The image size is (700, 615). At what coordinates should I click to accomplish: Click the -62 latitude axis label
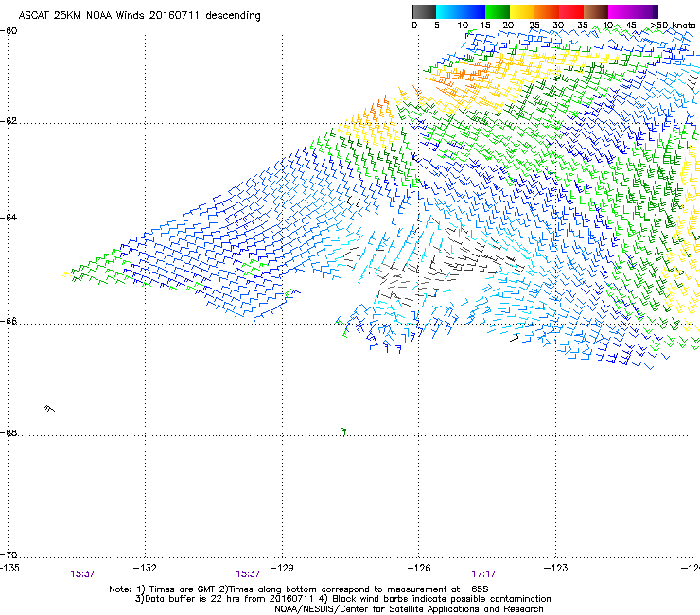(x=9, y=121)
